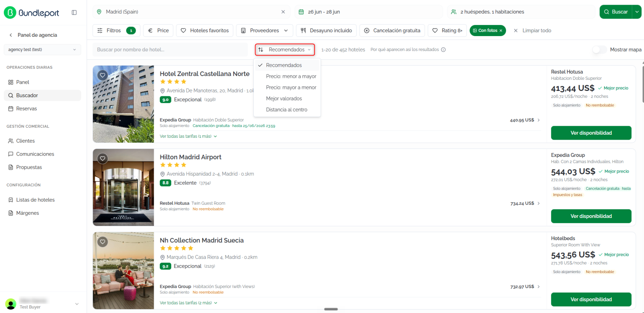Click the 9.0 Excepcional rating badge
Screen dimensions: 644x313
tap(166, 100)
